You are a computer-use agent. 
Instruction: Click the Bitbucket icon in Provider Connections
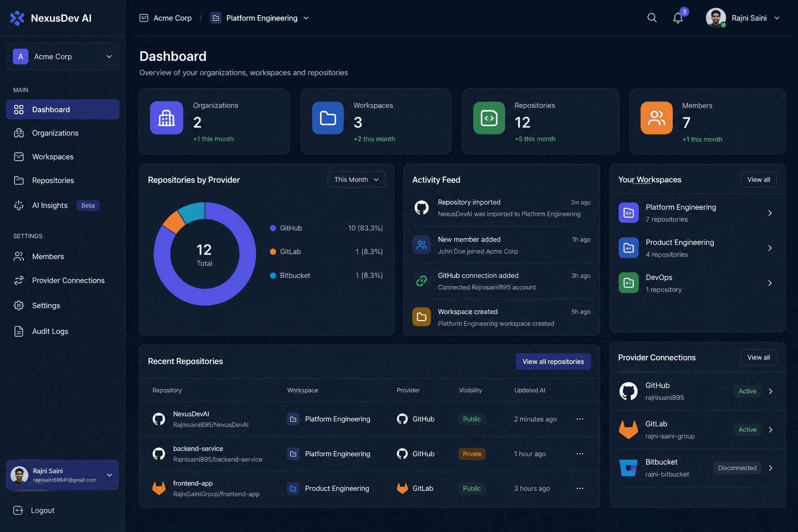[629, 468]
